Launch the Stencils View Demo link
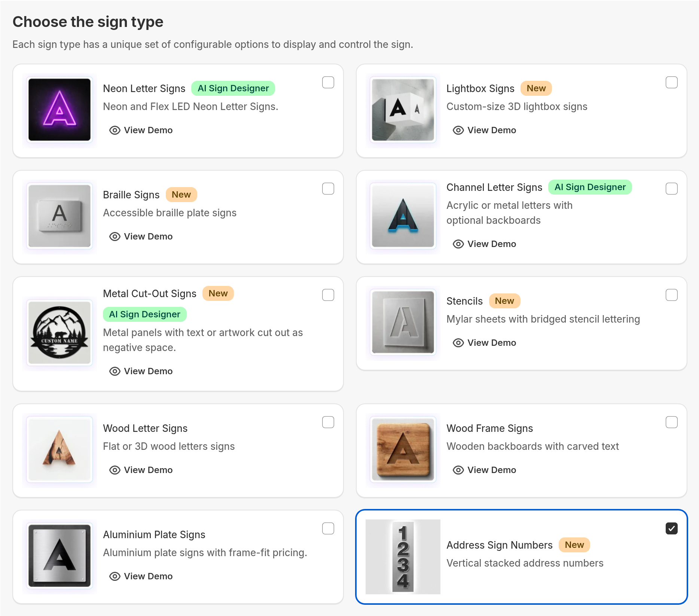The width and height of the screenshot is (699, 616). 485,343
